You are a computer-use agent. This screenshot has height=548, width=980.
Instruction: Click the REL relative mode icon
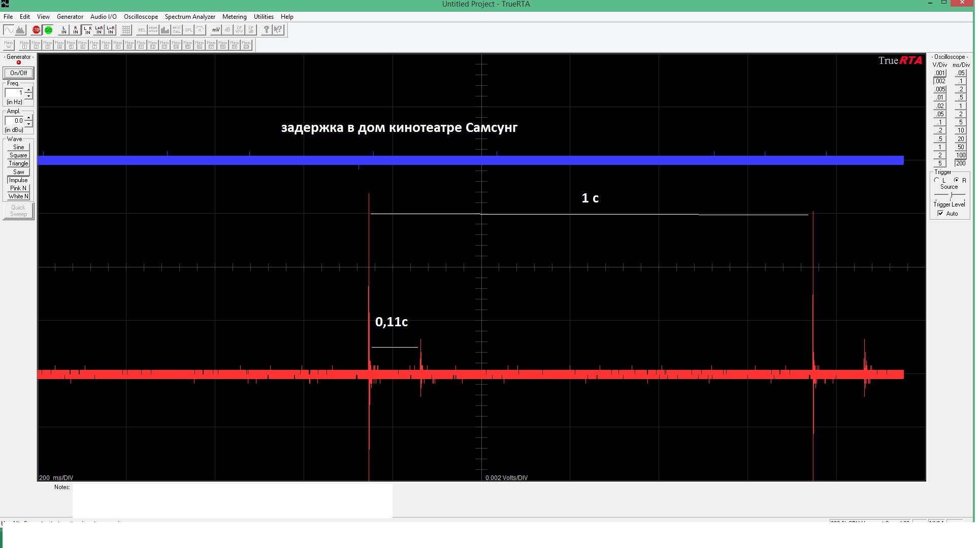tap(142, 30)
